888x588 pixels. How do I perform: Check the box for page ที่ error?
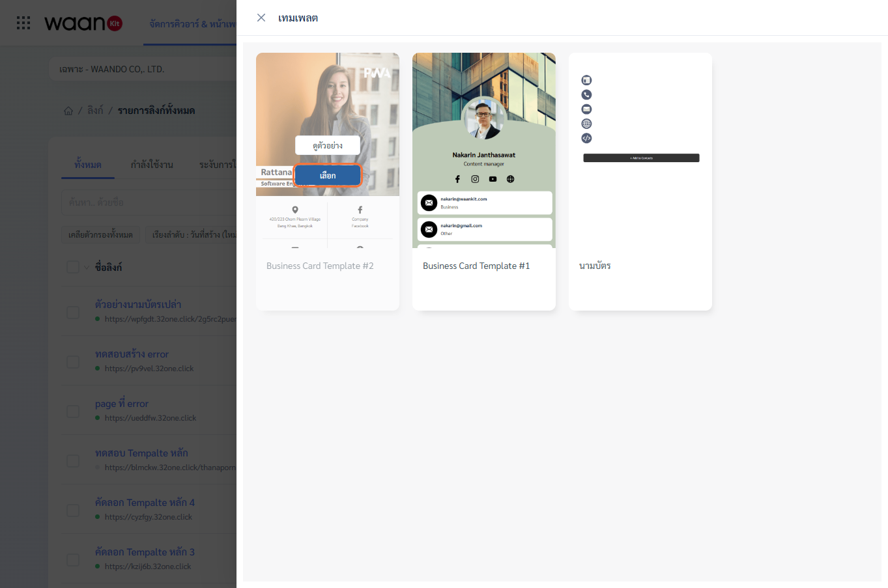[x=73, y=412]
